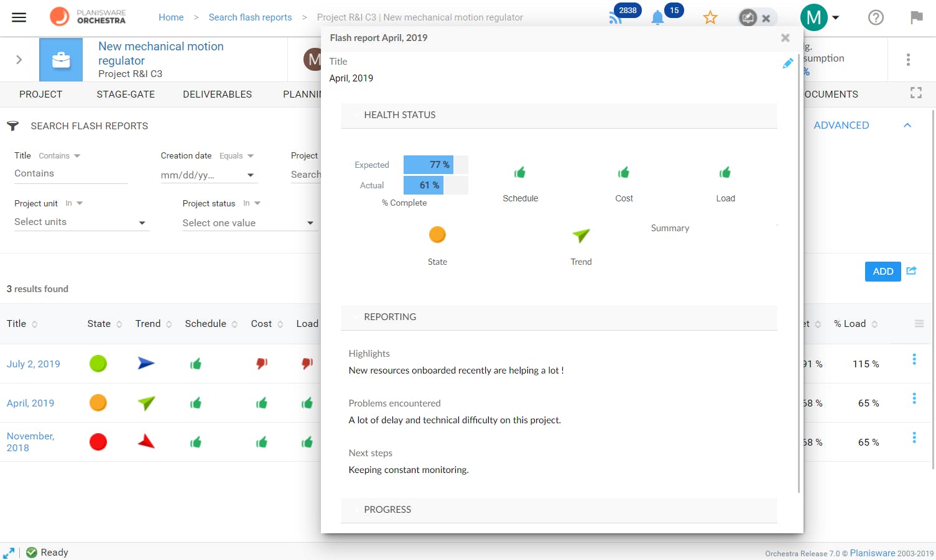Image resolution: width=936 pixels, height=560 pixels.
Task: Open the Project unit select dropdown
Action: coord(81,223)
